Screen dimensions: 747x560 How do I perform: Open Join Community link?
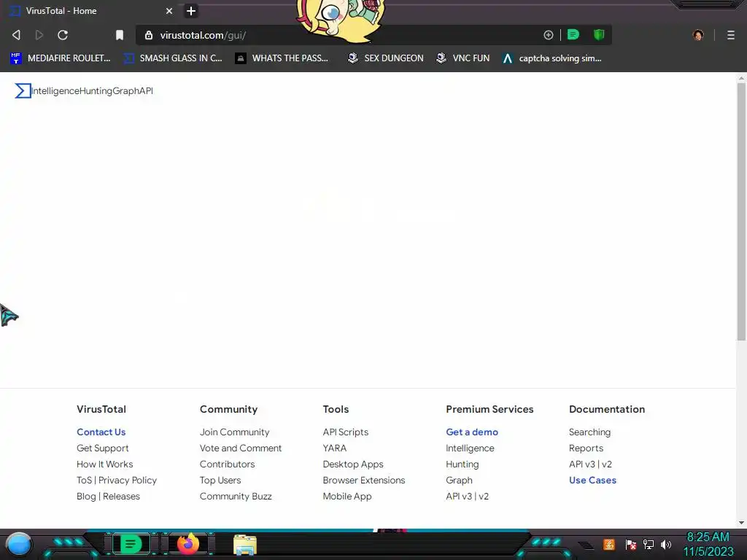point(234,432)
